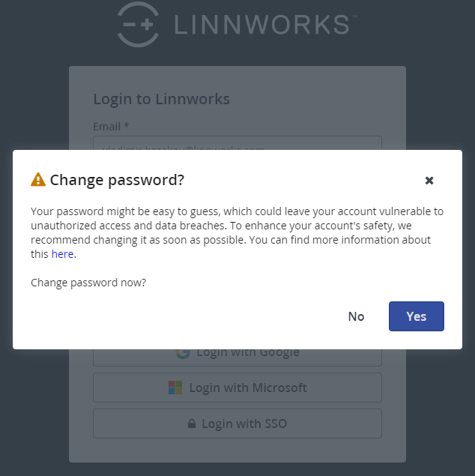475x476 pixels.
Task: Click the 'Change password now?' text
Action: pos(88,283)
